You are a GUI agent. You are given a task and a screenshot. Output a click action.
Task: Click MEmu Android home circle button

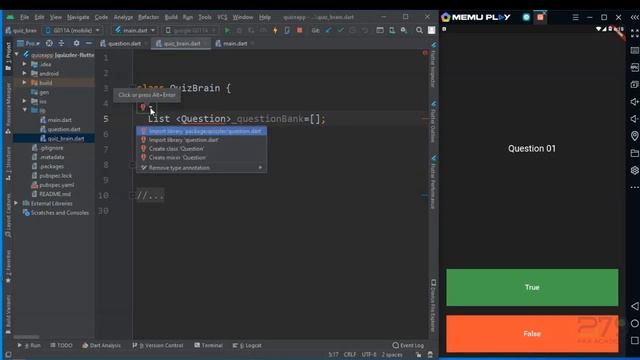tap(634, 323)
